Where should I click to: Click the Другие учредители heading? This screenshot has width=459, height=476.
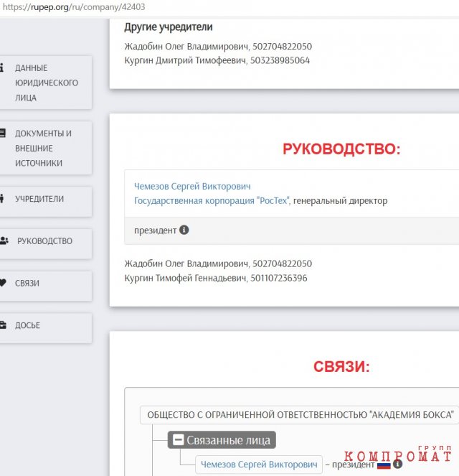(169, 27)
